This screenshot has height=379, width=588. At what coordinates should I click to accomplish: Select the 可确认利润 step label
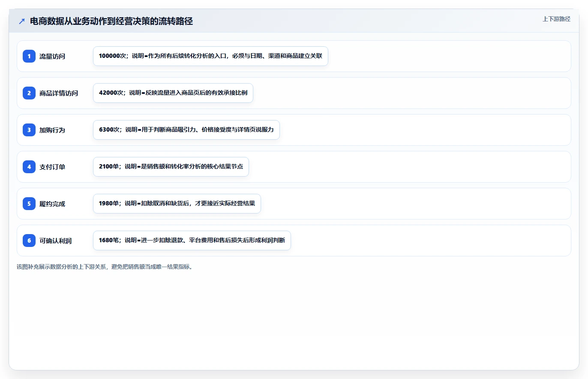click(x=56, y=241)
